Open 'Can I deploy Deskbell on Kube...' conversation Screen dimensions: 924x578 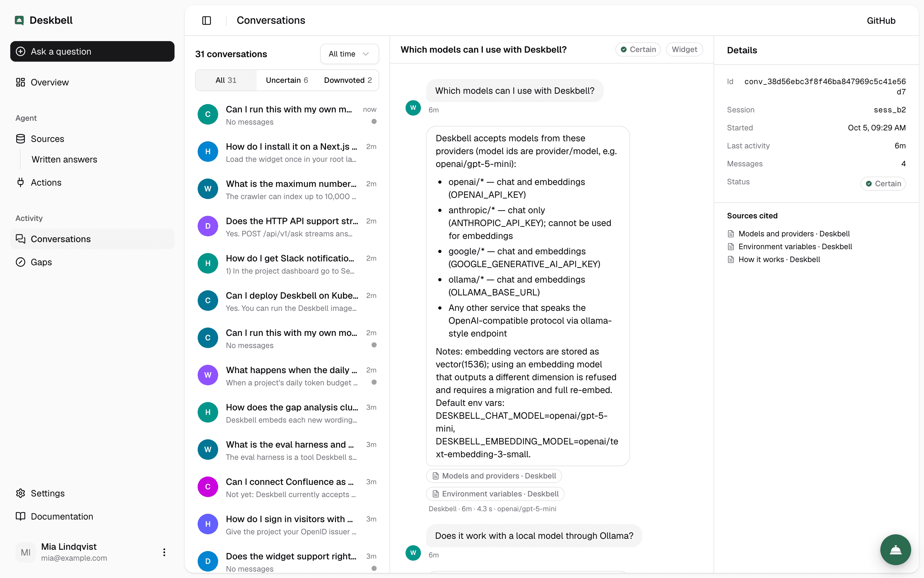[x=287, y=301]
